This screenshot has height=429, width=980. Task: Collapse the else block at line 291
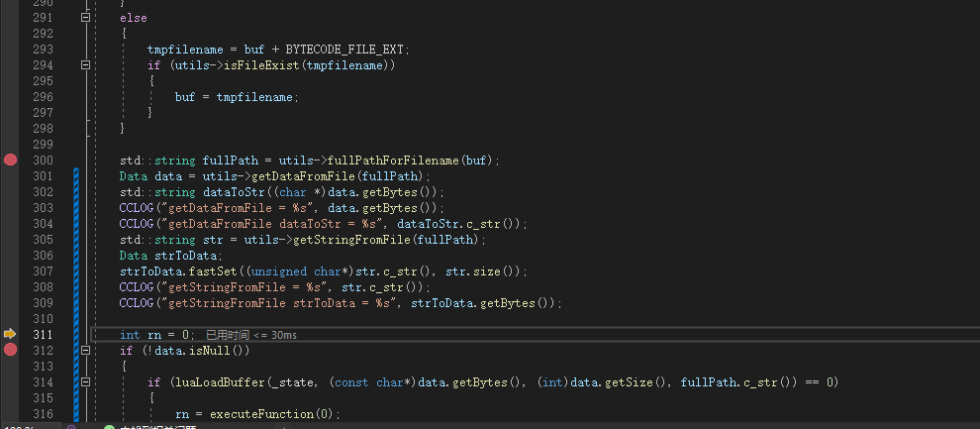pyautogui.click(x=85, y=18)
